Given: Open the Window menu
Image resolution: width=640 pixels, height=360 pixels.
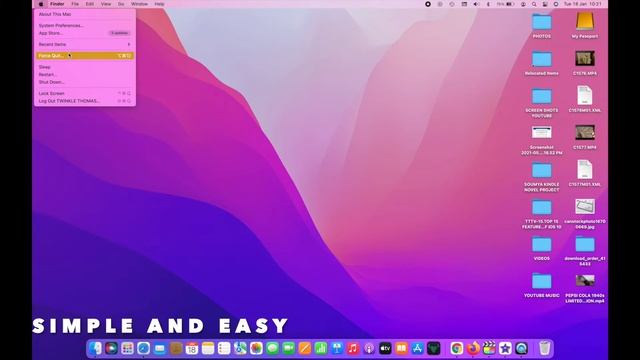Looking at the screenshot, I should point(139,4).
